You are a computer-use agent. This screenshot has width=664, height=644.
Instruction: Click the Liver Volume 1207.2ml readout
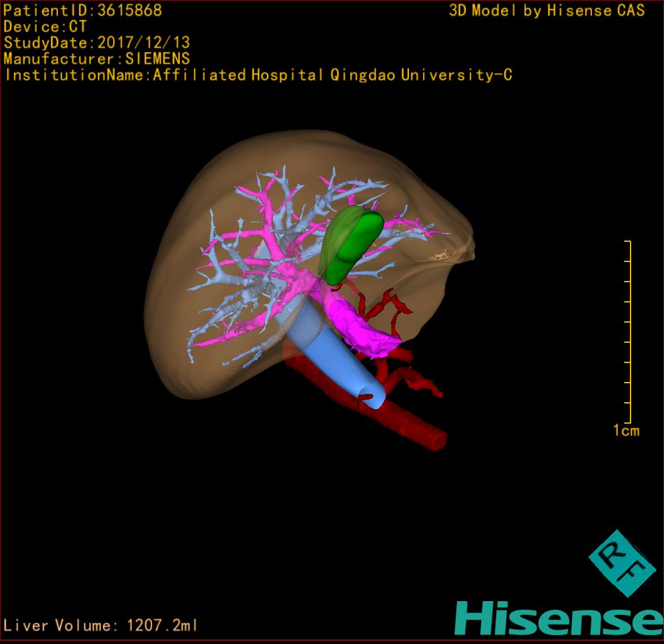(101, 626)
